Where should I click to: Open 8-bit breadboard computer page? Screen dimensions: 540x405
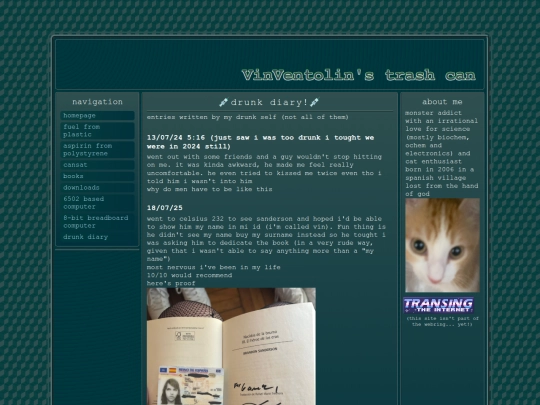97,222
